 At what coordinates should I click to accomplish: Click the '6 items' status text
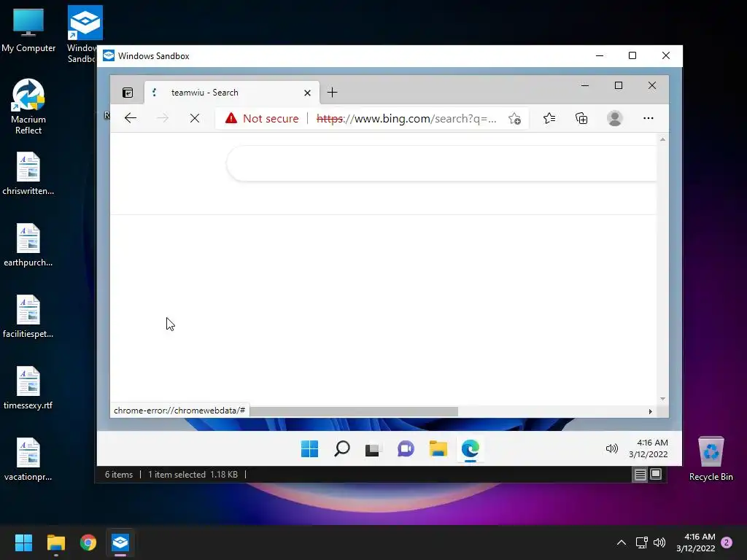pos(119,475)
